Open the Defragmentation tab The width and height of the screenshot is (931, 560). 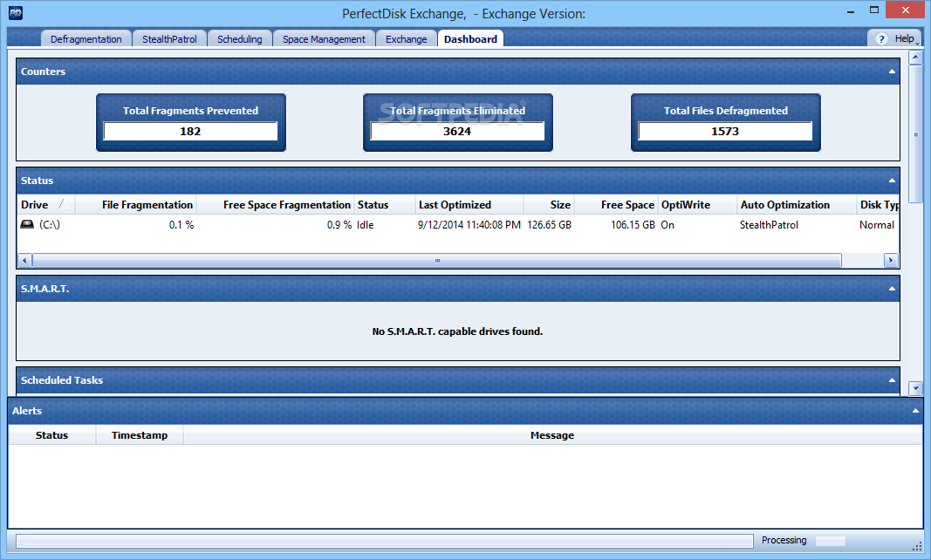point(86,39)
